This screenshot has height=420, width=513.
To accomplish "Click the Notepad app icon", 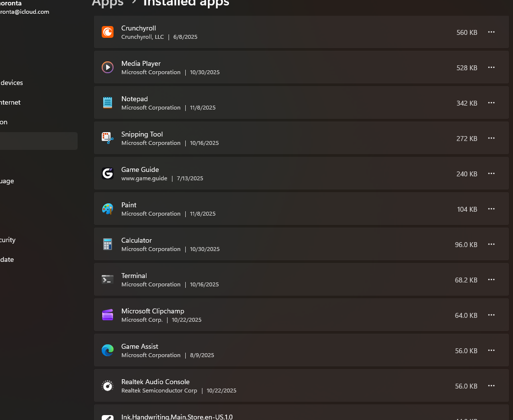I will coord(108,103).
